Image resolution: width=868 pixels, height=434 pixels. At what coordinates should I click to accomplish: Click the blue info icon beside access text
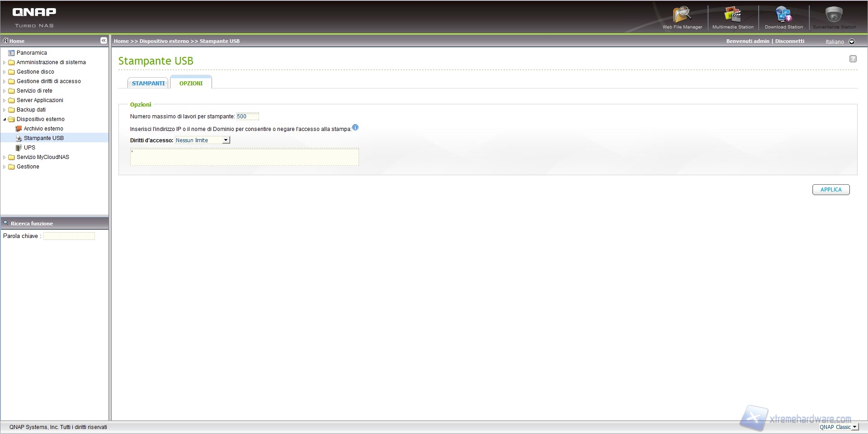[x=355, y=128]
